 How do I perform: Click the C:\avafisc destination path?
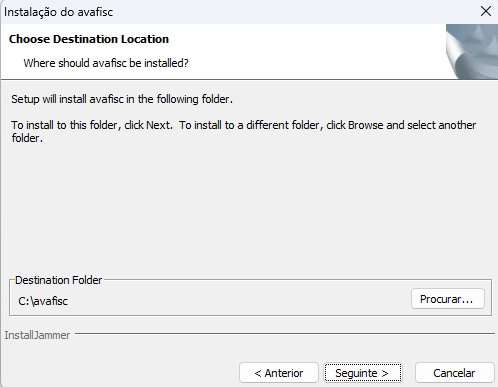[43, 301]
